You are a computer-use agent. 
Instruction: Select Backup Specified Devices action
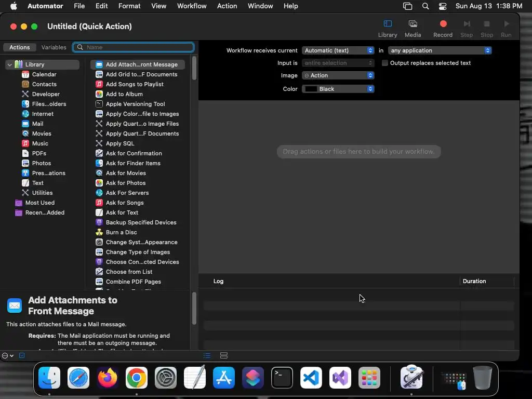(x=140, y=222)
